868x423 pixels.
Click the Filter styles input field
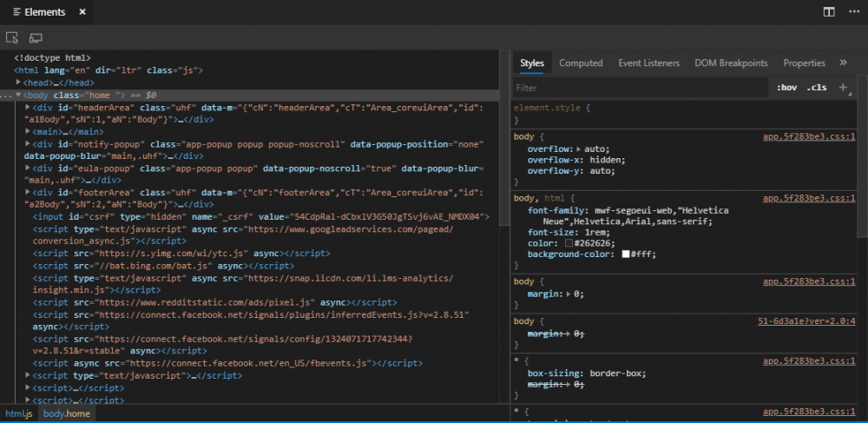(641, 88)
